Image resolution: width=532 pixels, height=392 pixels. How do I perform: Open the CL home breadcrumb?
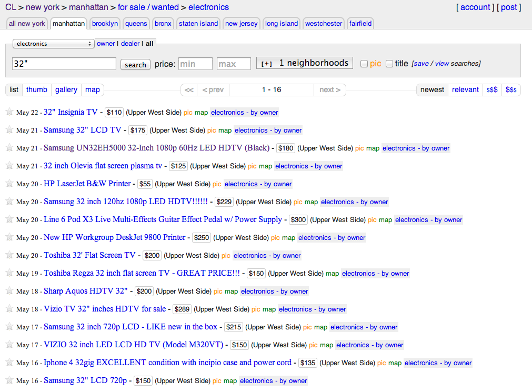[x=11, y=7]
